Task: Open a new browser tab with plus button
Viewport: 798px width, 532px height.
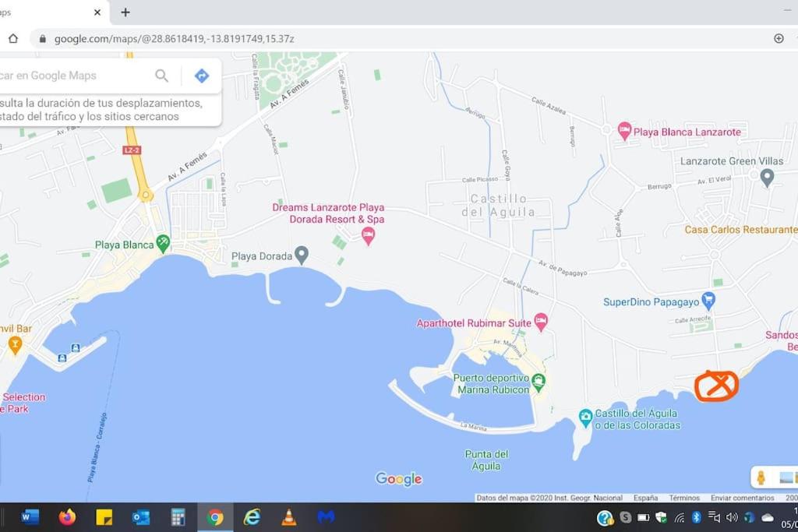Action: (125, 12)
